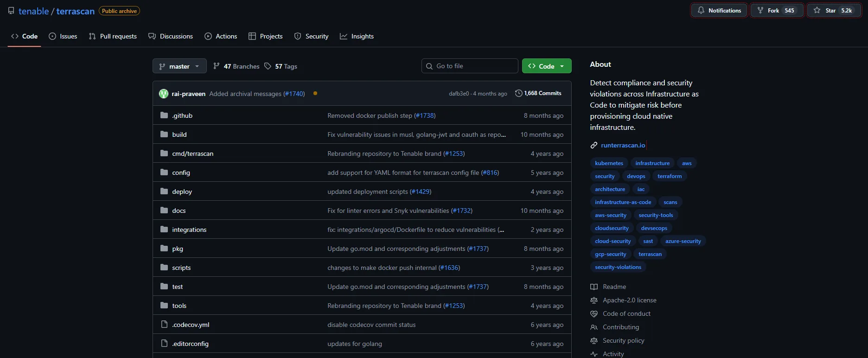
Task: Click the Go to file search field
Action: tap(469, 66)
